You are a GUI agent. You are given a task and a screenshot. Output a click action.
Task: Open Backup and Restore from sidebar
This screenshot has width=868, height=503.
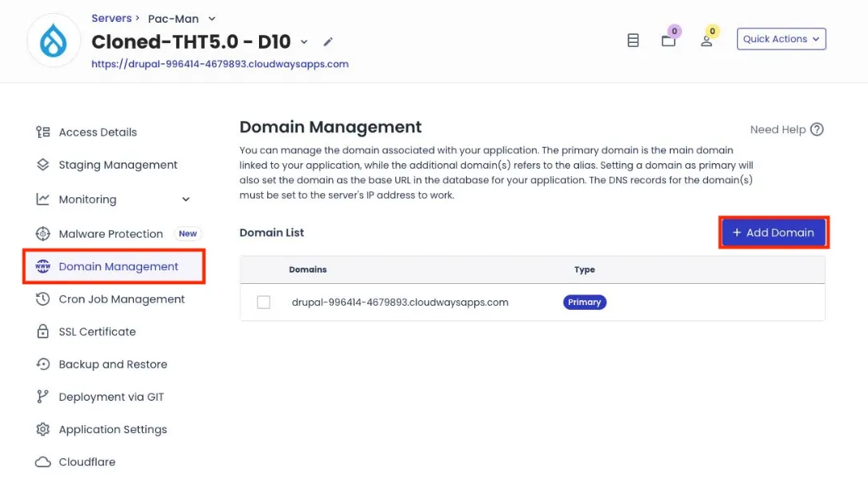(x=113, y=364)
